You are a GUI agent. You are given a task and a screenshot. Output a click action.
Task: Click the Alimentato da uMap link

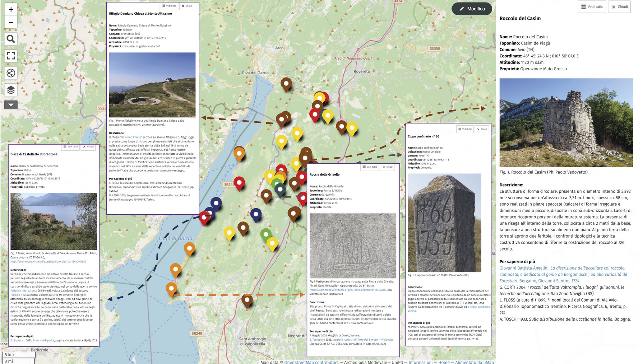474,362
